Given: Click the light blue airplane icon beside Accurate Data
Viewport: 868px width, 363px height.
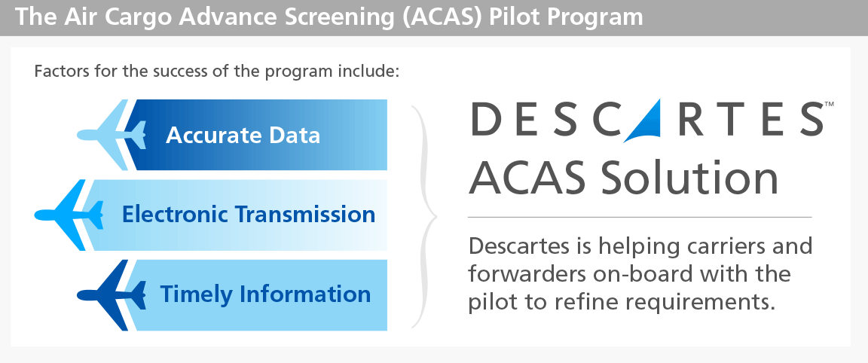Looking at the screenshot, I should [102, 135].
